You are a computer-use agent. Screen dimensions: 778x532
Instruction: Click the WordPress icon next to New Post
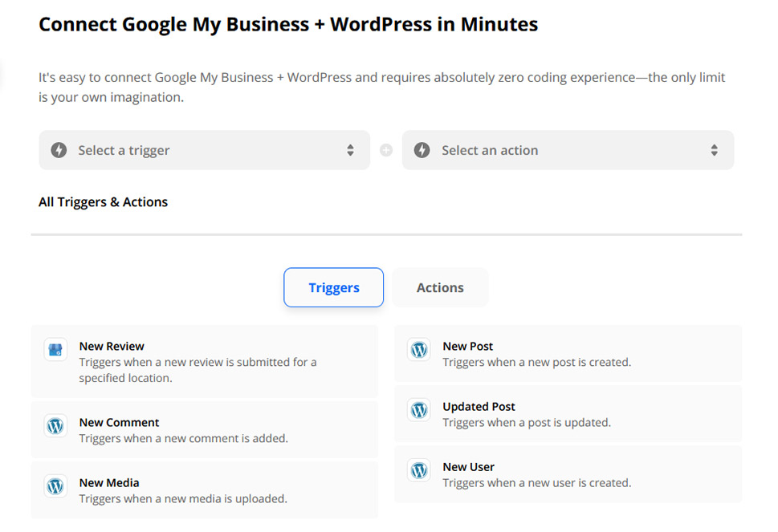tap(419, 350)
